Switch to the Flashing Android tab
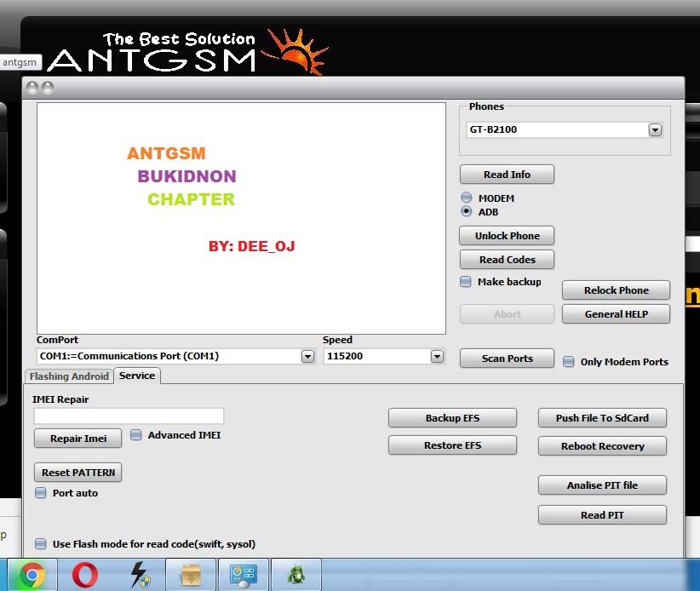Viewport: 700px width, 591px height. 69,376
